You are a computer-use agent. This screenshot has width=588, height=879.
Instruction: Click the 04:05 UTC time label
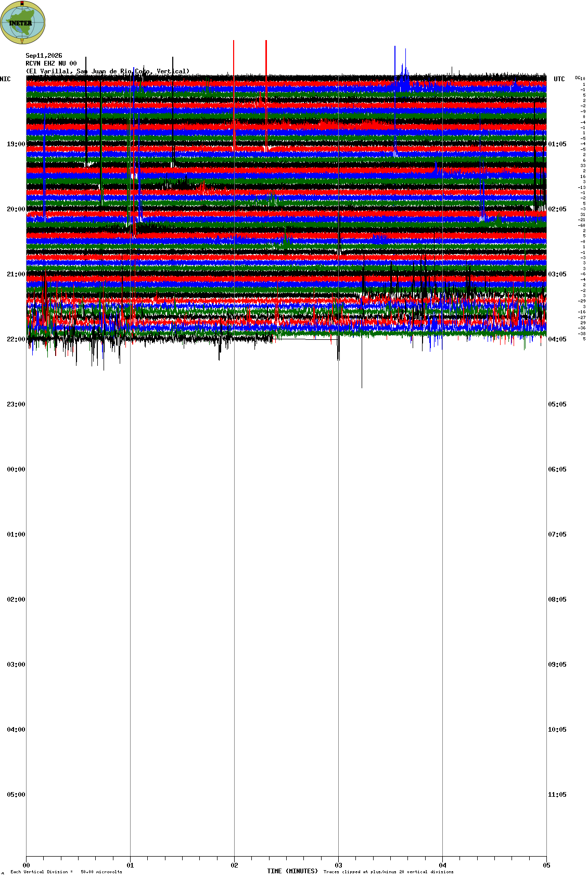(x=557, y=339)
